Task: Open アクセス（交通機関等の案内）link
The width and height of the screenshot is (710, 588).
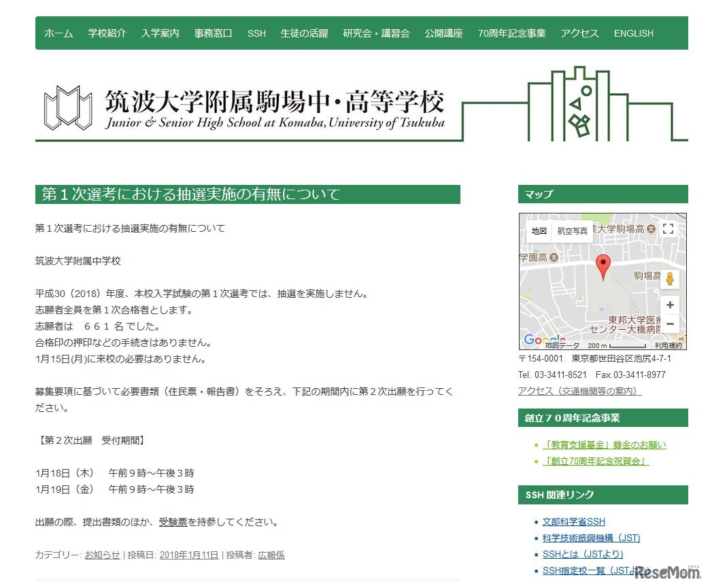Action: point(579,391)
